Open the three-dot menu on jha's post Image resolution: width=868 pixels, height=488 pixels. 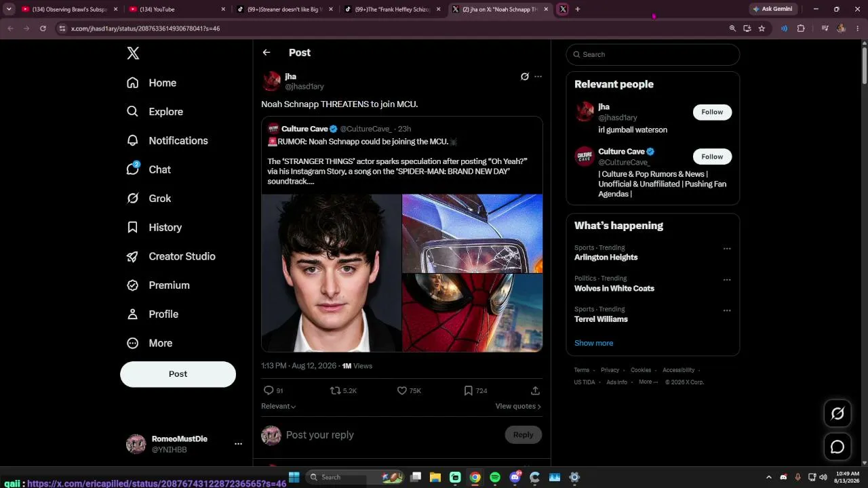pos(538,77)
